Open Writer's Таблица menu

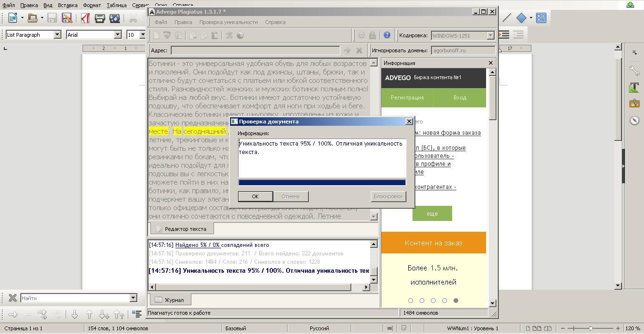(x=116, y=5)
